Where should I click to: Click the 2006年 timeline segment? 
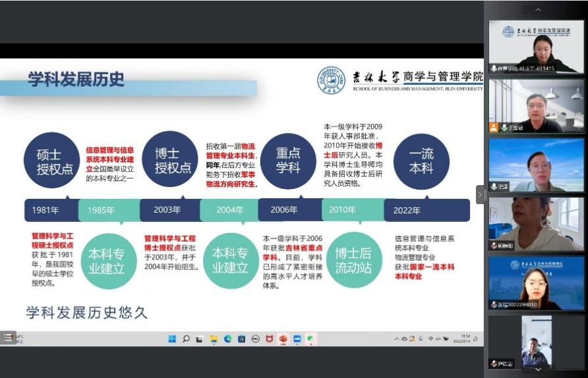284,210
